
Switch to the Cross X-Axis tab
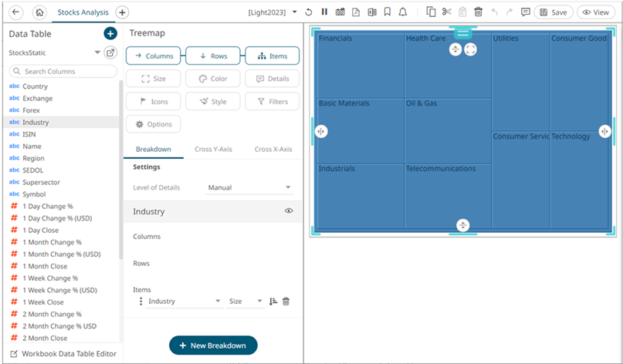pyautogui.click(x=273, y=150)
